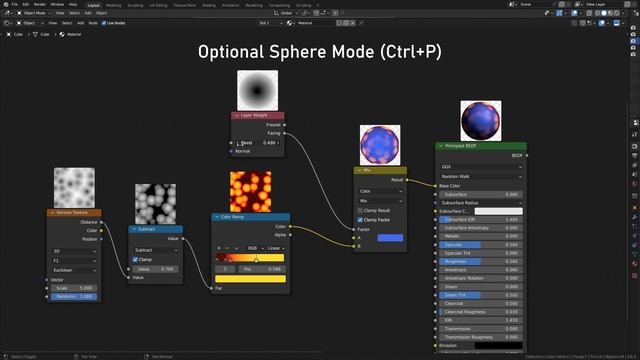Click the new scene icon beside Scene field
This screenshot has height=360, width=640.
click(x=562, y=4)
